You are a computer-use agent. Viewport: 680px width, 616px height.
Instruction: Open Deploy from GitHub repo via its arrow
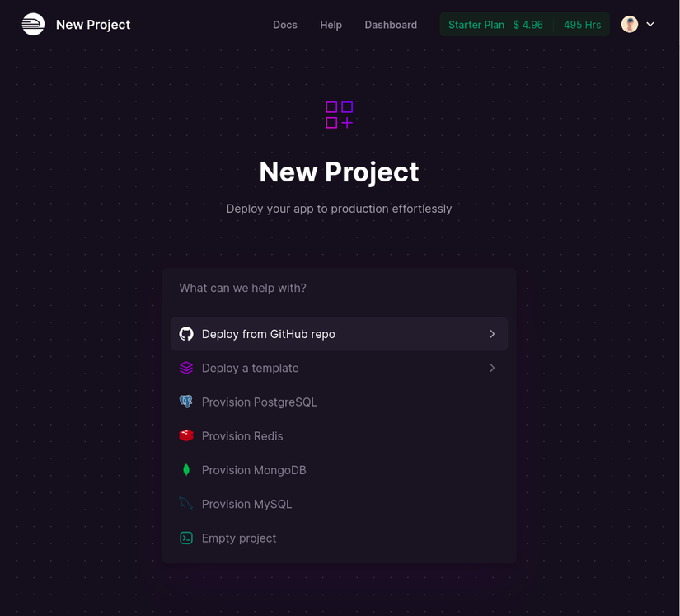click(x=492, y=334)
